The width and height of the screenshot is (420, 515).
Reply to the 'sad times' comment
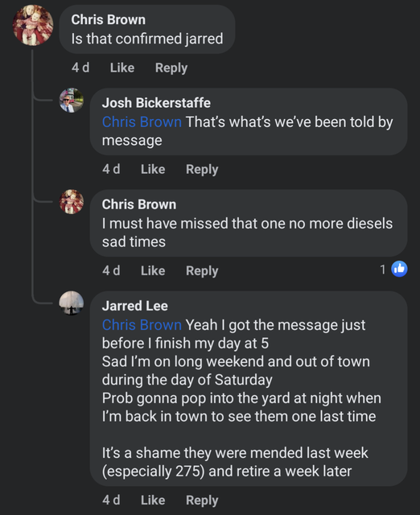(202, 270)
